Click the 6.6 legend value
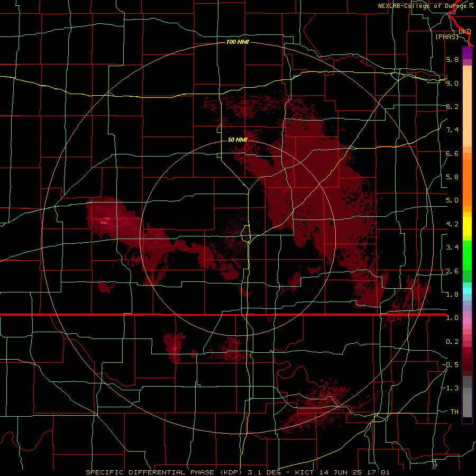 [x=452, y=154]
